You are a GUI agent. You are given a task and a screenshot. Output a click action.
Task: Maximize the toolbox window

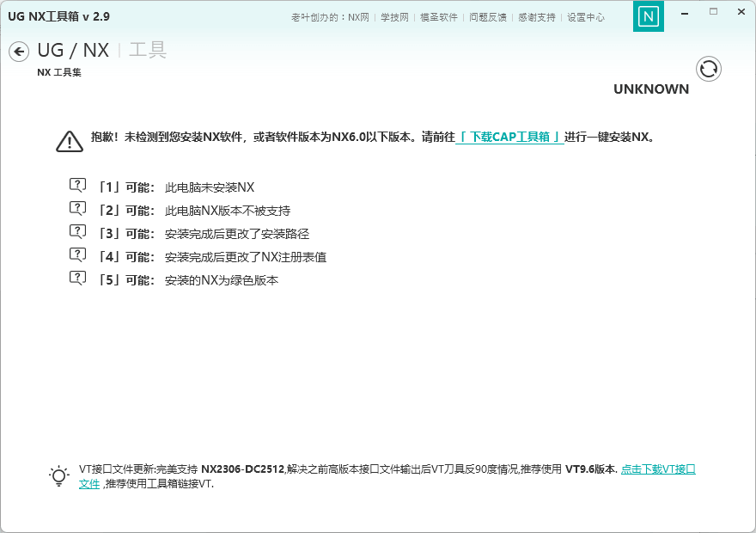point(714,11)
